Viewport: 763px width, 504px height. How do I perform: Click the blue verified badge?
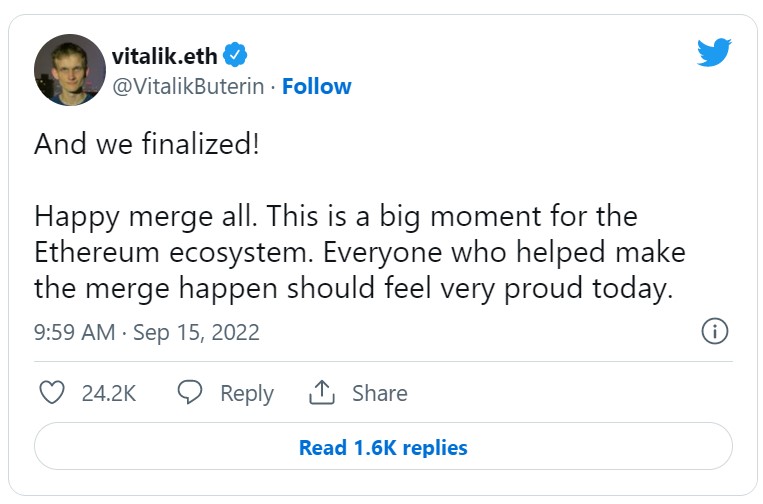click(235, 54)
